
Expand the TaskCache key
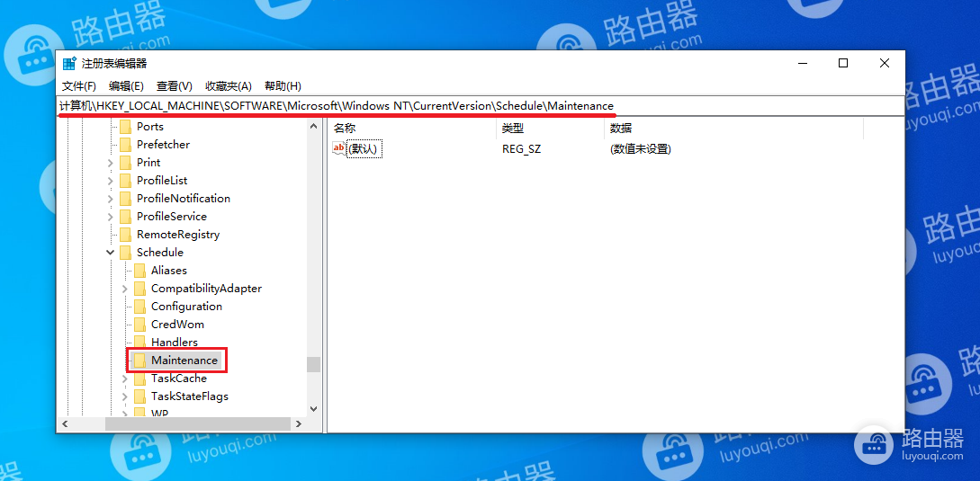pos(125,379)
